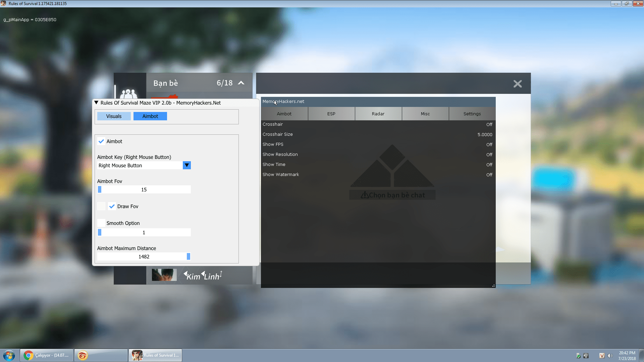Click the Bạn bè header label
Viewport: 644px width, 362px height.
pyautogui.click(x=166, y=83)
